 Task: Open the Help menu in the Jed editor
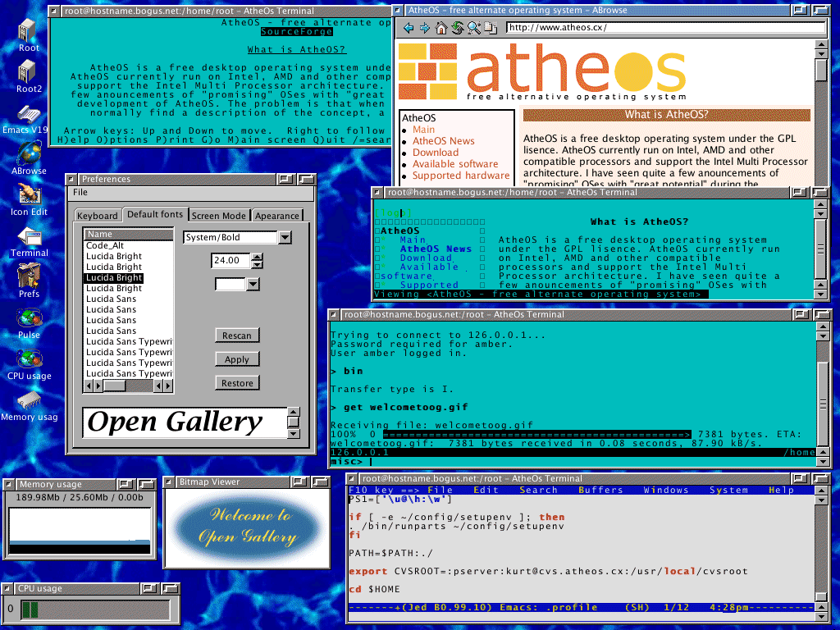coord(781,491)
